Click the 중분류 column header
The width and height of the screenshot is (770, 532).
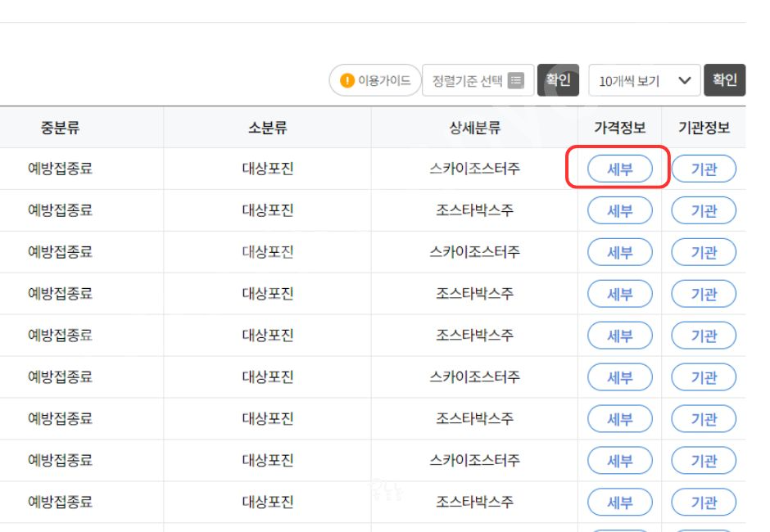pyautogui.click(x=60, y=128)
